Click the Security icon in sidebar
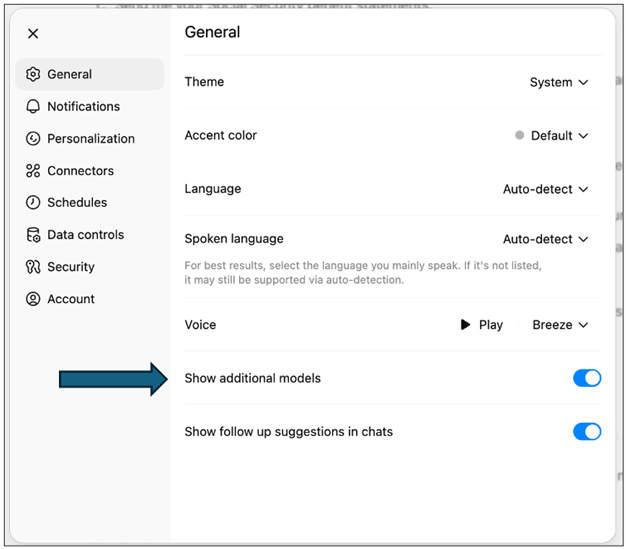This screenshot has width=626, height=549. [33, 267]
